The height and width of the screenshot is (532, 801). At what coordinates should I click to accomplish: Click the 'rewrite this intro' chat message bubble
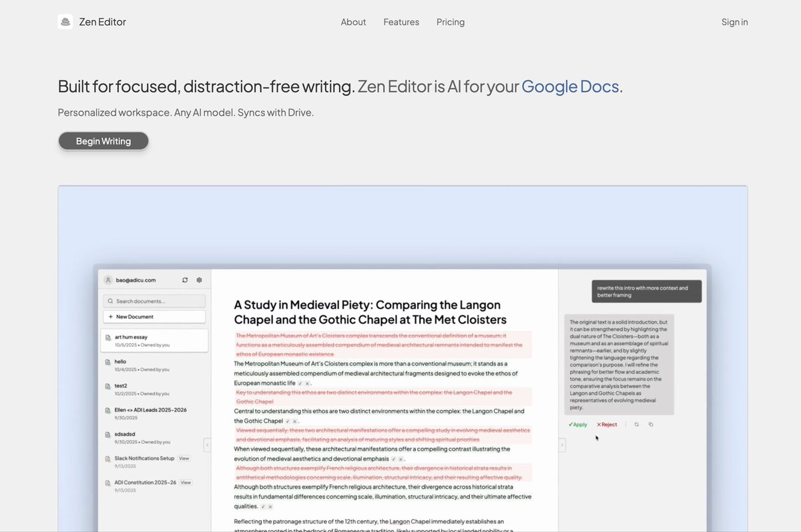point(647,292)
